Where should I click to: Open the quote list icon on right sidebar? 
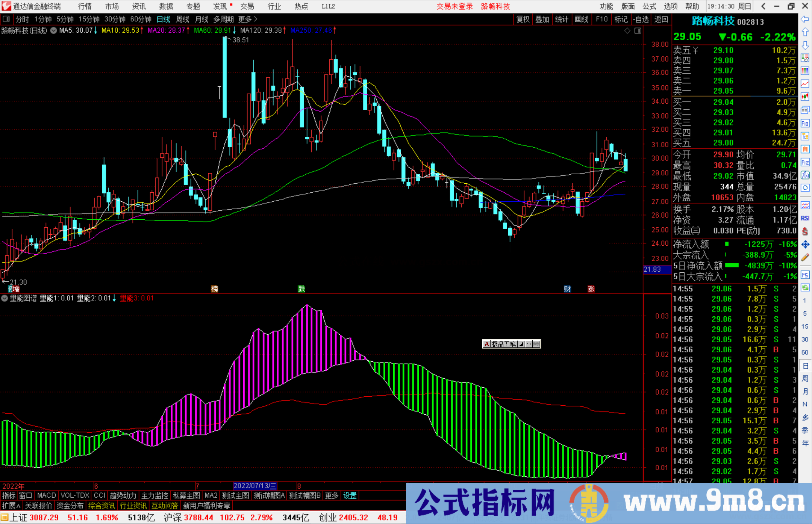coord(805,70)
